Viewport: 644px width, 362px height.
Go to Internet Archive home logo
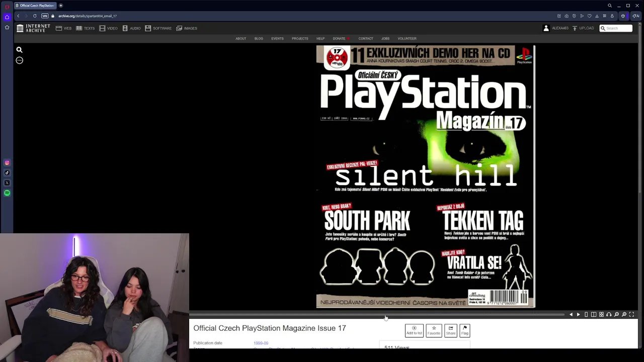pos(33,28)
